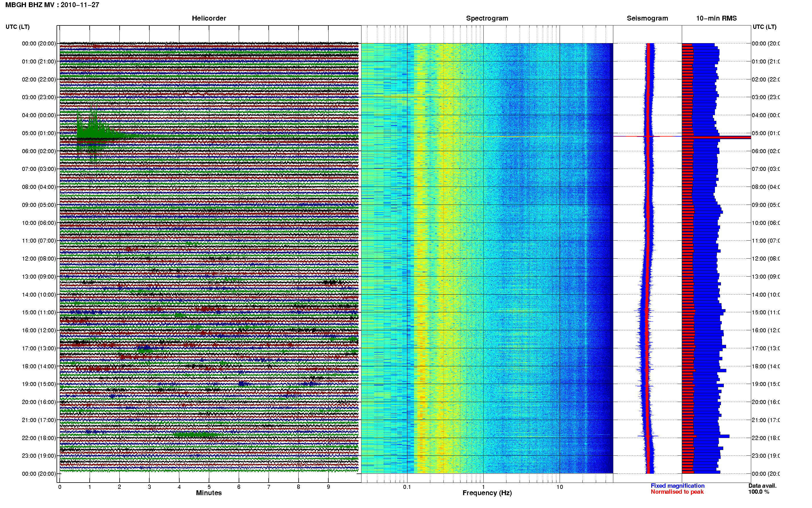This screenshot has width=812, height=508.
Task: Click the 'Fixed magnification' legend text
Action: coord(678,486)
